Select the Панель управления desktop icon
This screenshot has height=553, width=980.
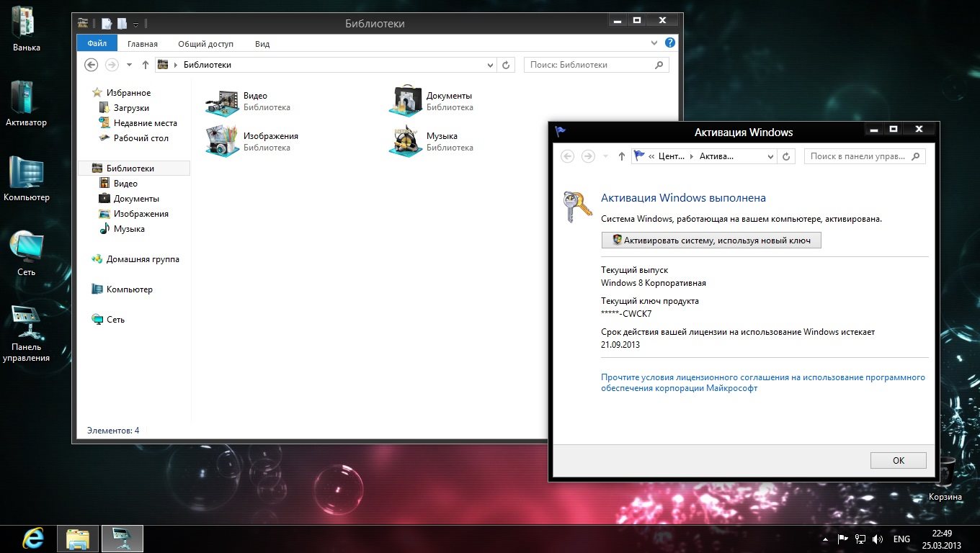[x=26, y=333]
